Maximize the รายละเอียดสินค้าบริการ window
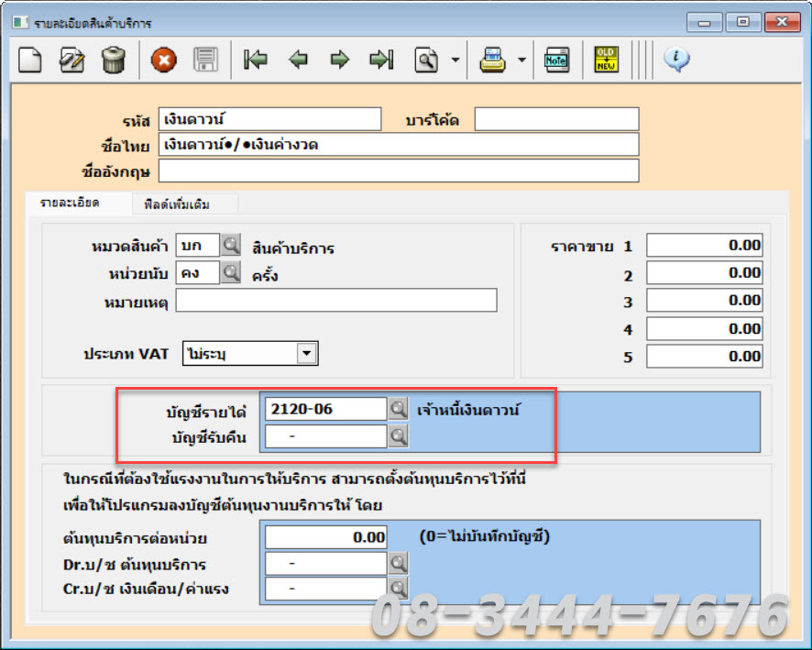This screenshot has height=650, width=812. point(742,22)
